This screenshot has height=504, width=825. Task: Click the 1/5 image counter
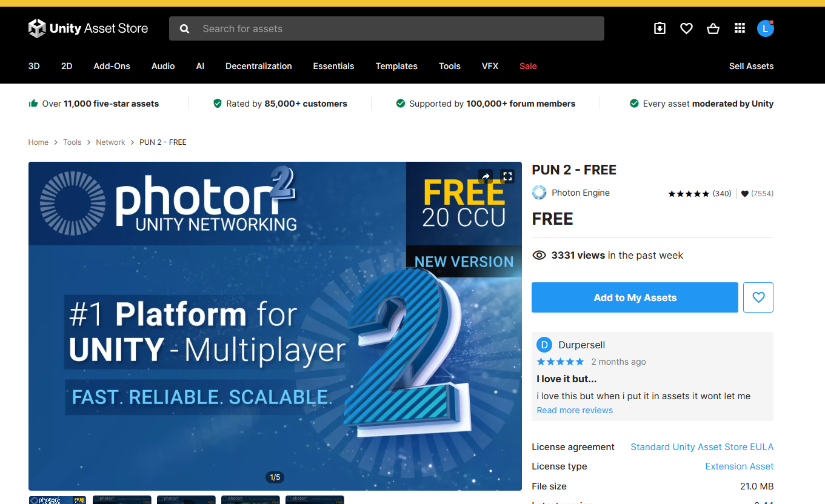[275, 477]
